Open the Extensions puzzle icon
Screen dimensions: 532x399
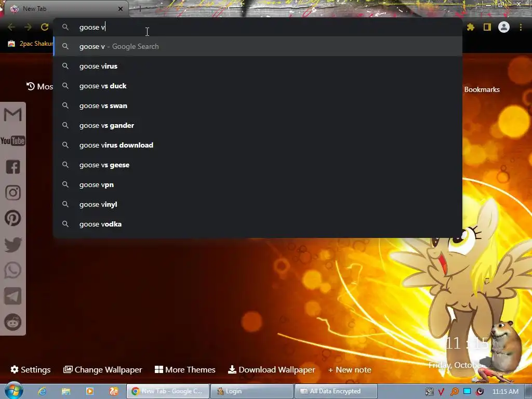[x=471, y=27]
